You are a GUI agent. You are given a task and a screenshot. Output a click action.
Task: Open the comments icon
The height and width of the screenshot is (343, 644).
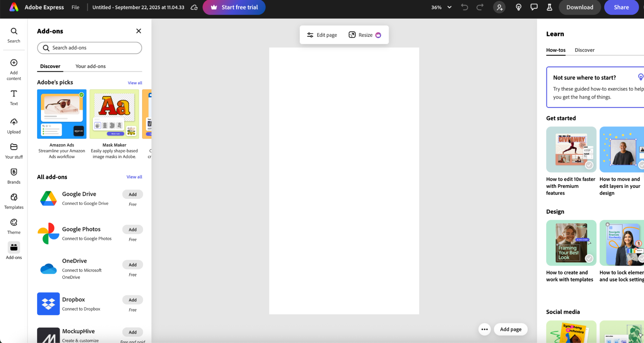tap(534, 7)
